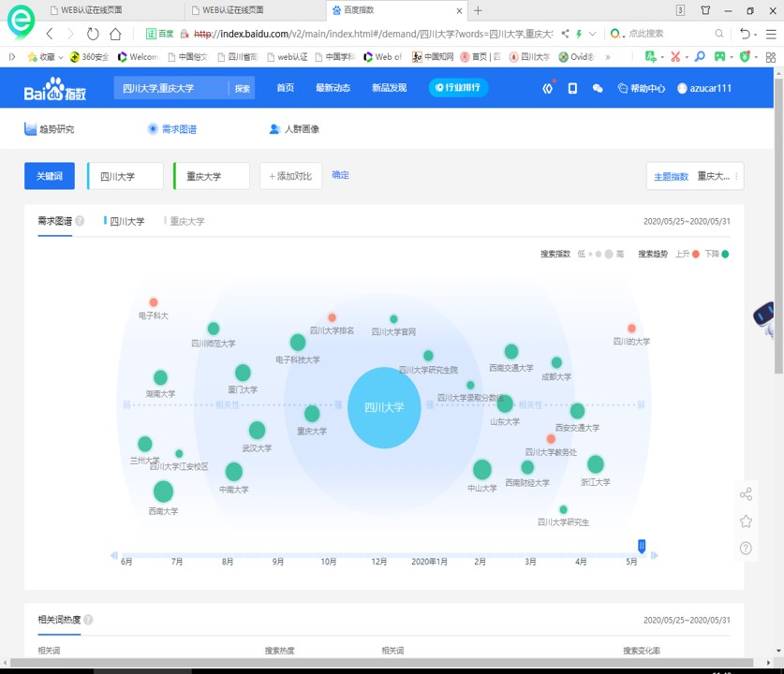
Task: Click the 探索 search button
Action: [243, 88]
